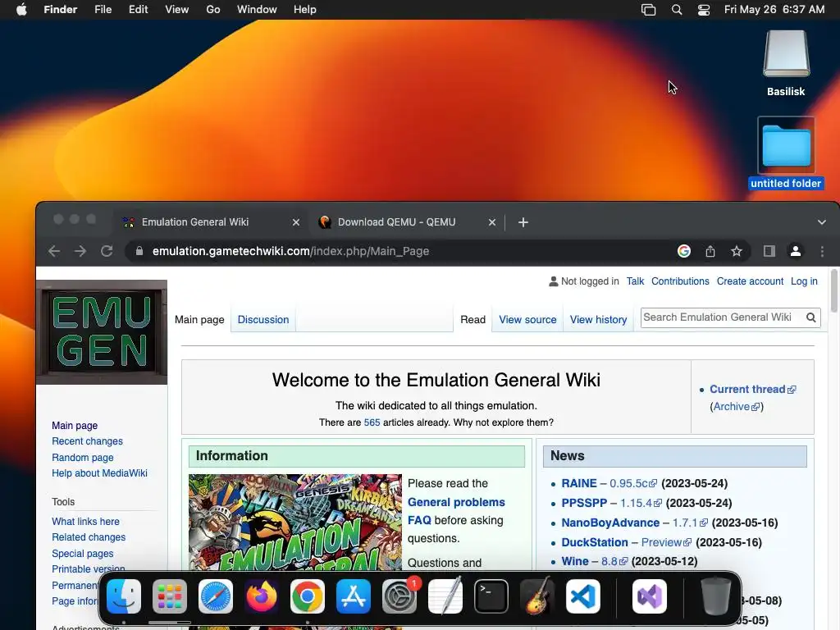Click Create account link
Screen dimensions: 840x630
750,281
